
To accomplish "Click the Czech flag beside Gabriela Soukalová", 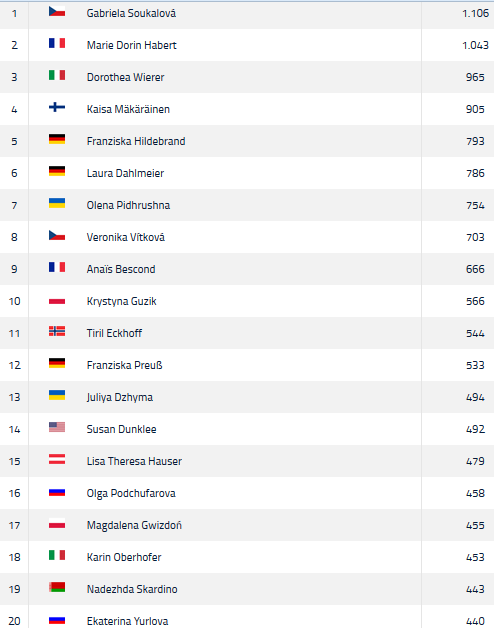I will pos(57,11).
